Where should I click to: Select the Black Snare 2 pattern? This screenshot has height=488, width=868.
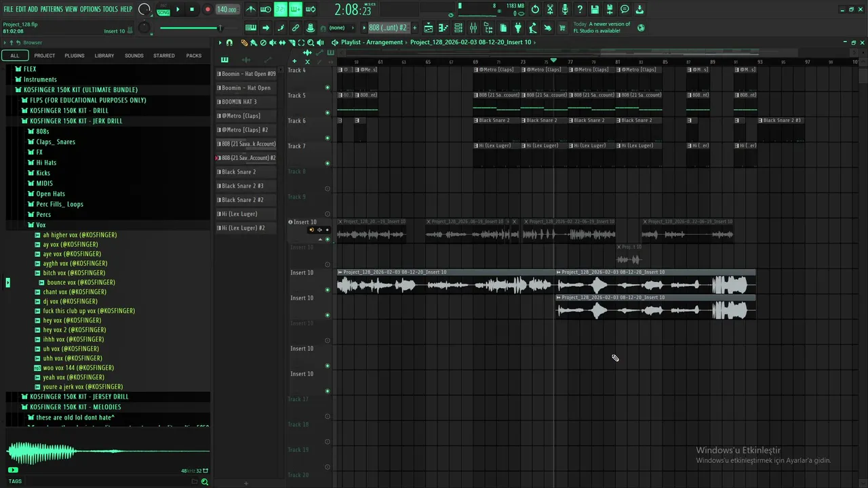[x=247, y=172]
